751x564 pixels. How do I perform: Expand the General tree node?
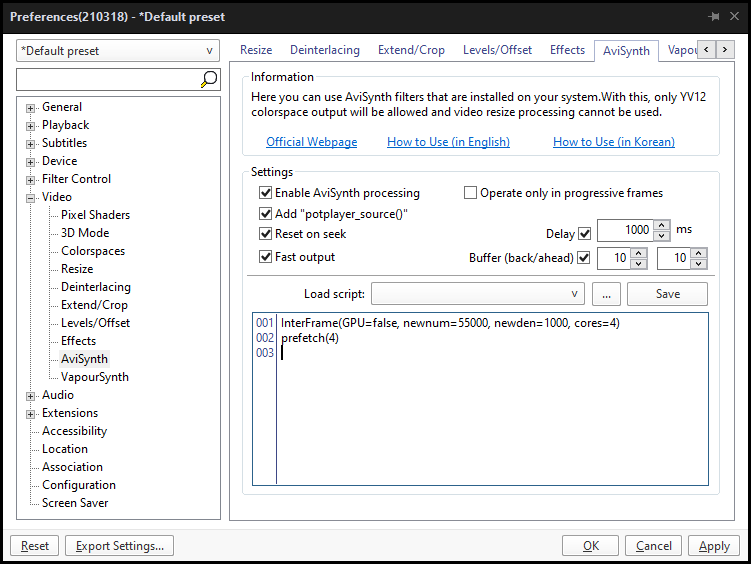tap(30, 108)
